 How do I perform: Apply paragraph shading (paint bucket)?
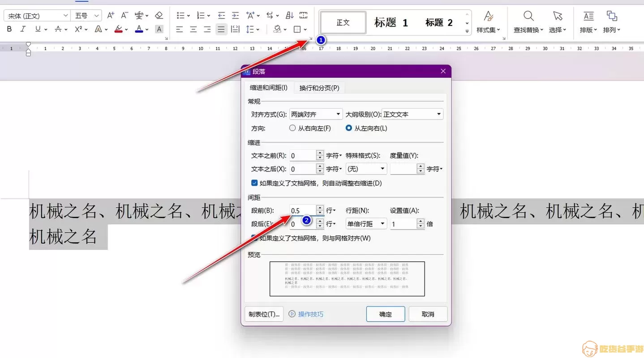pos(277,30)
